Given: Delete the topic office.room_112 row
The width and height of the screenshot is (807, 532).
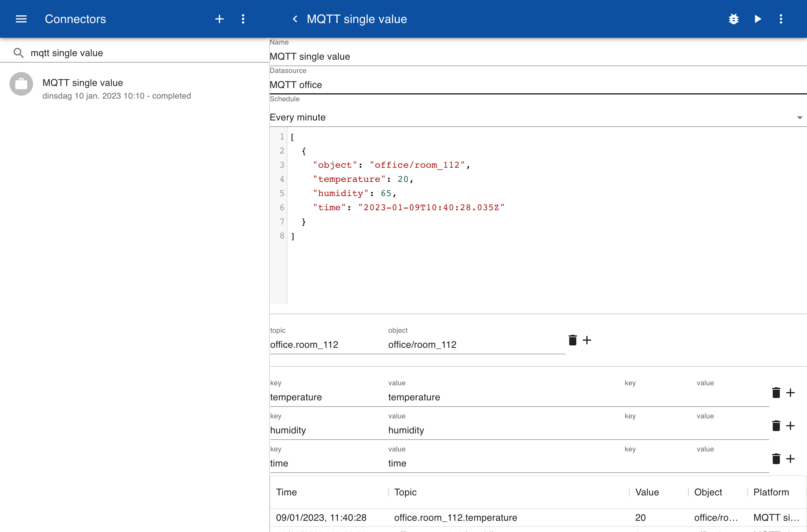Looking at the screenshot, I should pos(572,340).
